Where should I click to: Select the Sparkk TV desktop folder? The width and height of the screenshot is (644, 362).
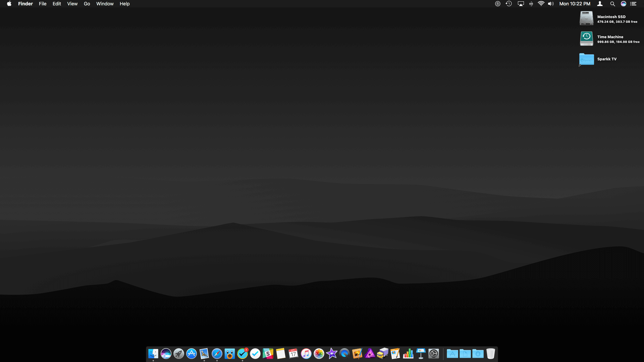coord(586,59)
